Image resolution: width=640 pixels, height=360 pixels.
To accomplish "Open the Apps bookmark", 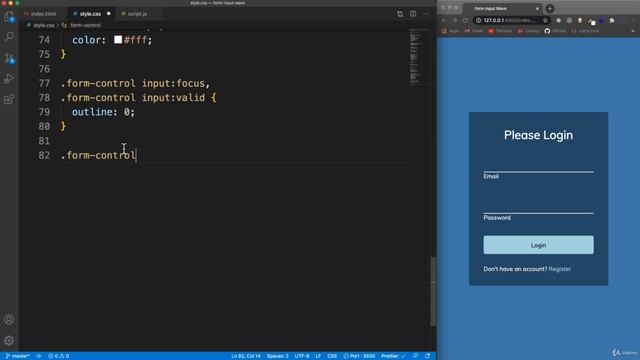I will (451, 31).
